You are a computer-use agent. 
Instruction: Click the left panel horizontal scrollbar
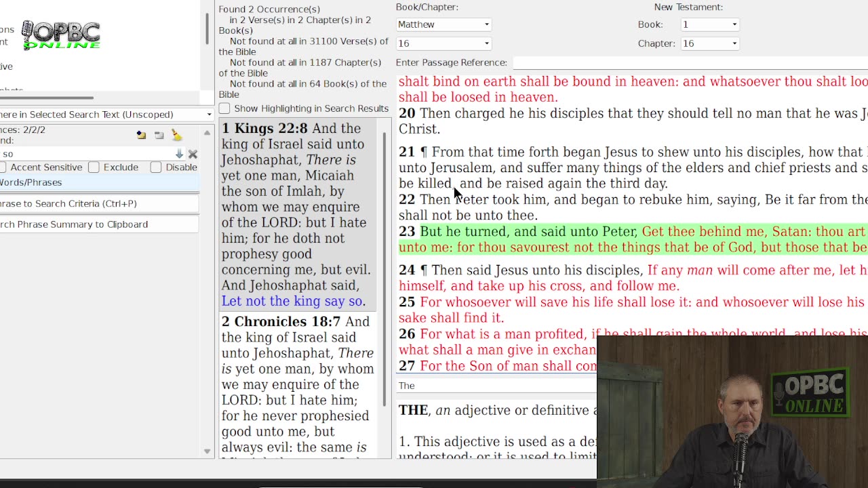(x=47, y=98)
